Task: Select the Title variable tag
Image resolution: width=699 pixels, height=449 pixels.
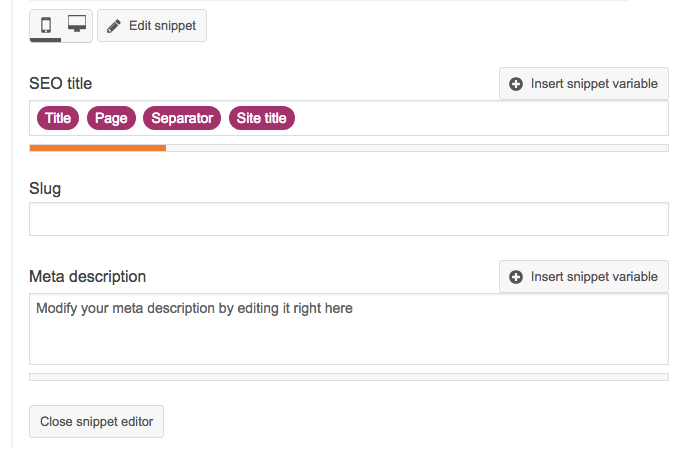Action: point(58,118)
